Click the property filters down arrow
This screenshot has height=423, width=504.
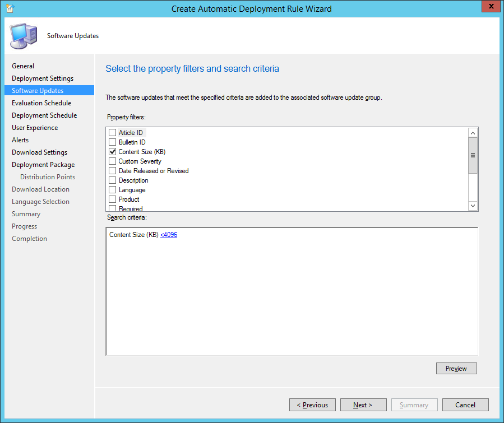[473, 206]
